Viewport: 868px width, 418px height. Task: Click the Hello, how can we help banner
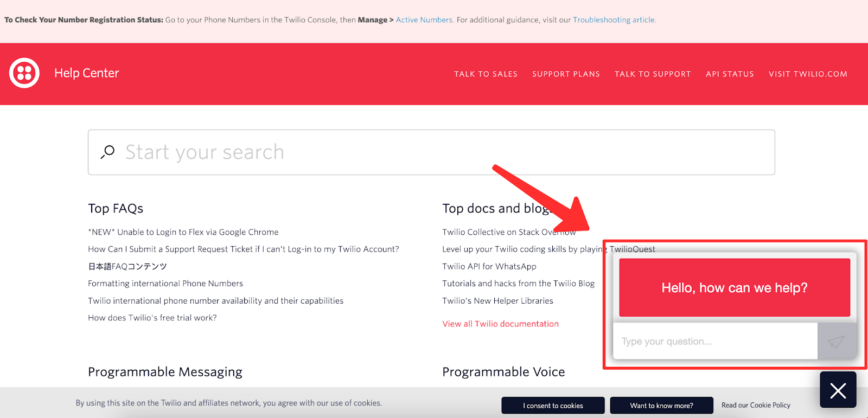735,287
